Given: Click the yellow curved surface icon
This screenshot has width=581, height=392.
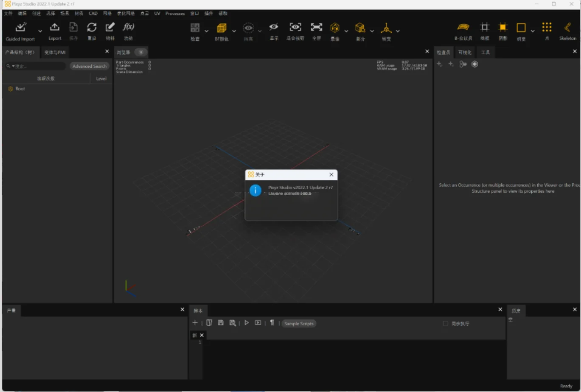Looking at the screenshot, I should pyautogui.click(x=463, y=28).
